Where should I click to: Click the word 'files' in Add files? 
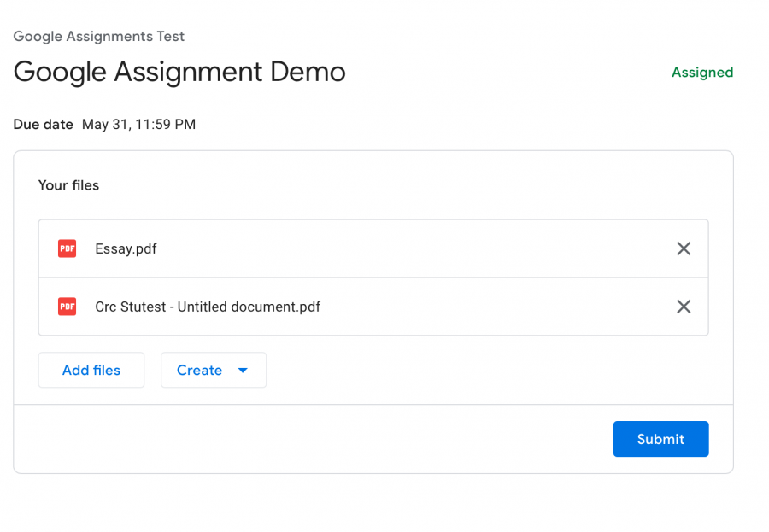click(x=107, y=371)
